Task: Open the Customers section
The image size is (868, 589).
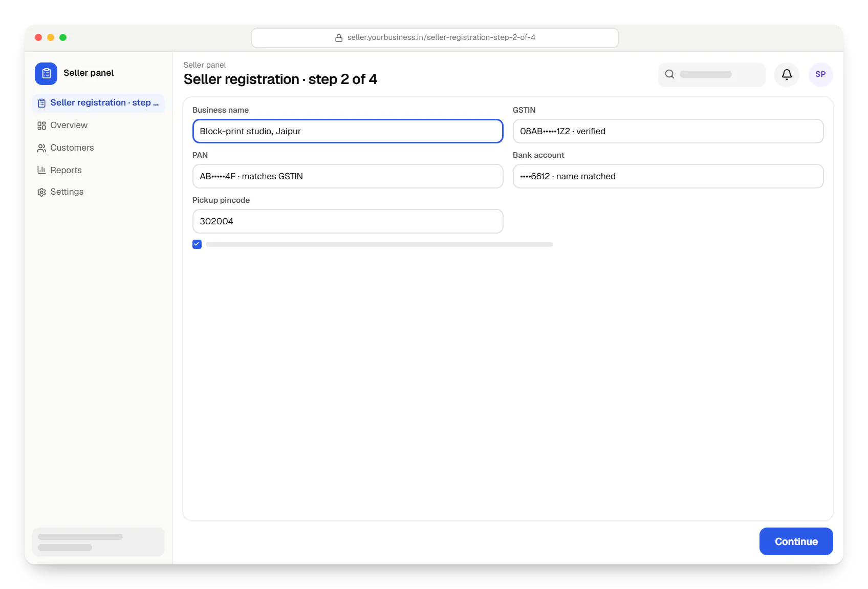Action: (x=98, y=148)
